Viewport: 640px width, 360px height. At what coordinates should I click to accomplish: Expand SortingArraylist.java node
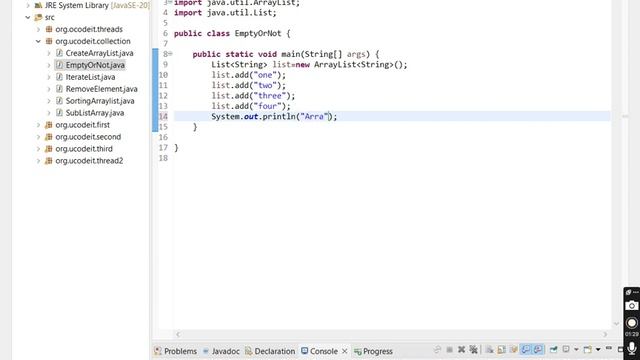tap(49, 101)
